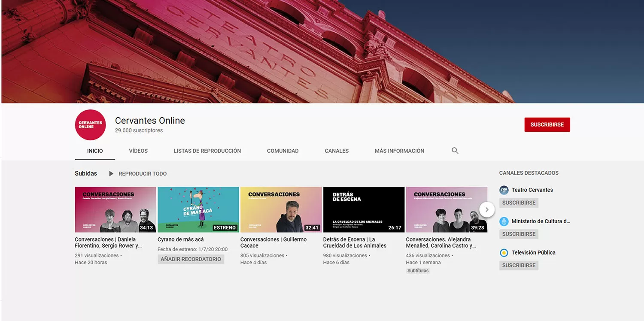Open the Detrás de Escena thumbnail
Screen dimensions: 644x321
click(x=364, y=209)
